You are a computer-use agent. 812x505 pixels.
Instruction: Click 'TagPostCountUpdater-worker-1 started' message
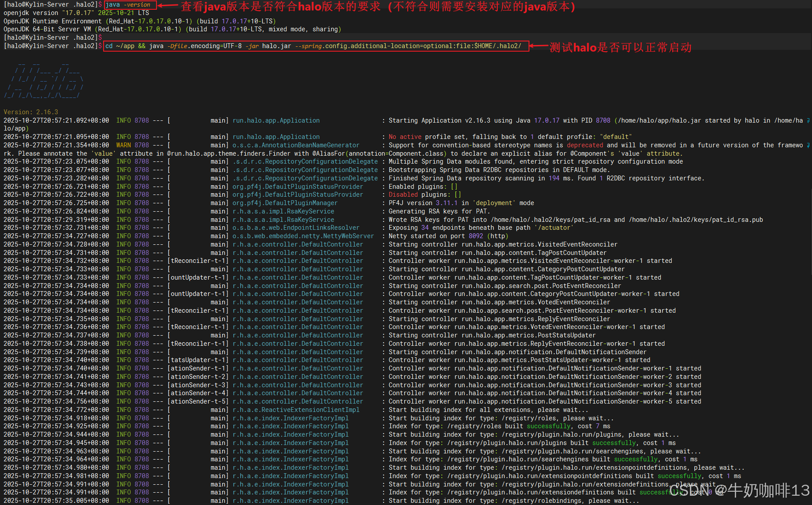525,277
